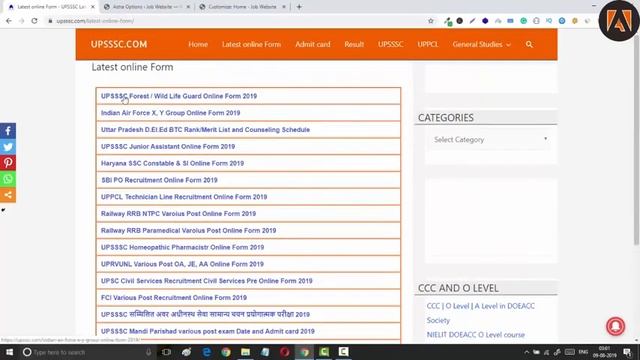Close the Astra Options browser tab
640x360 pixels.
coord(188,7)
